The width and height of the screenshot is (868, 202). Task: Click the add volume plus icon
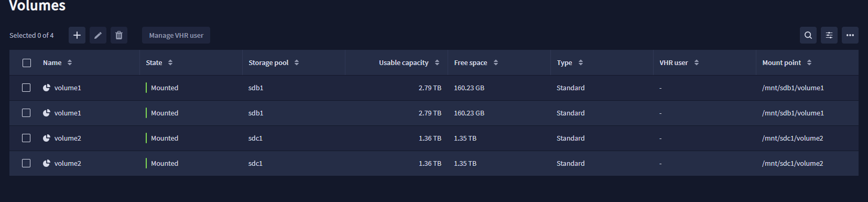click(77, 35)
